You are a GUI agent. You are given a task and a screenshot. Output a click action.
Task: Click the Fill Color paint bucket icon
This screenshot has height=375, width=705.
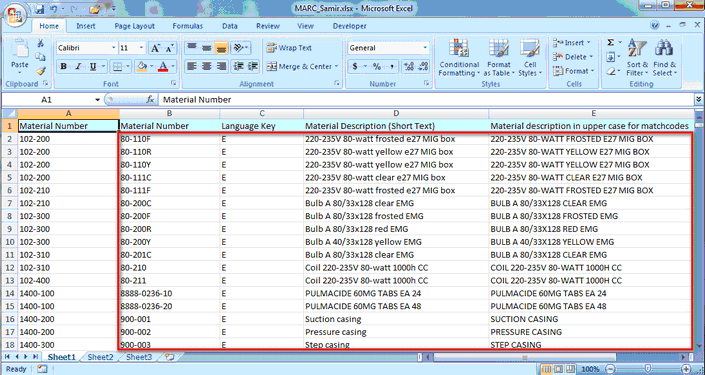coord(142,67)
